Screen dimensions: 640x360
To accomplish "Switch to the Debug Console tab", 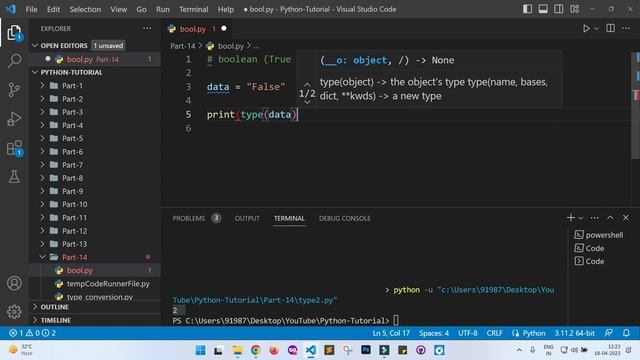I will tap(344, 218).
